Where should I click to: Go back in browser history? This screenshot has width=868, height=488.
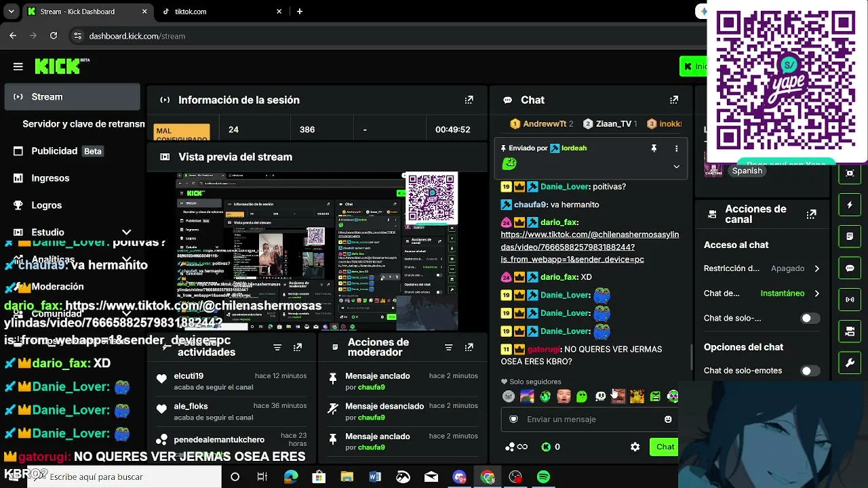pyautogui.click(x=13, y=36)
